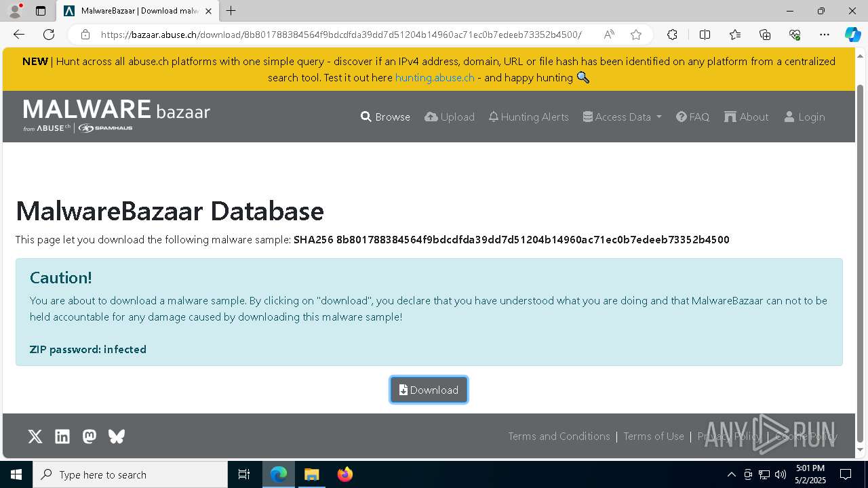The width and height of the screenshot is (868, 488).
Task: Open Browser essentials icon
Action: tap(795, 35)
